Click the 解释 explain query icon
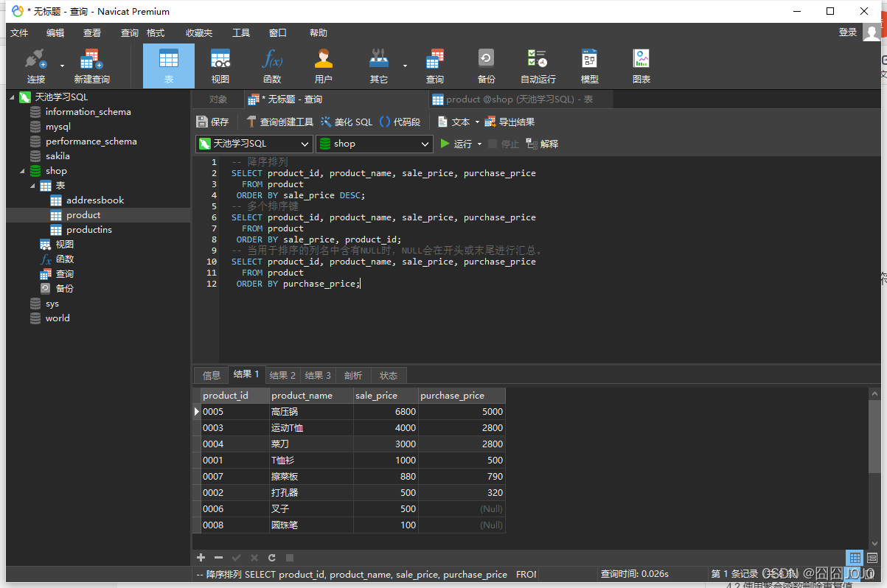Viewport: 887px width, 588px height. [543, 144]
